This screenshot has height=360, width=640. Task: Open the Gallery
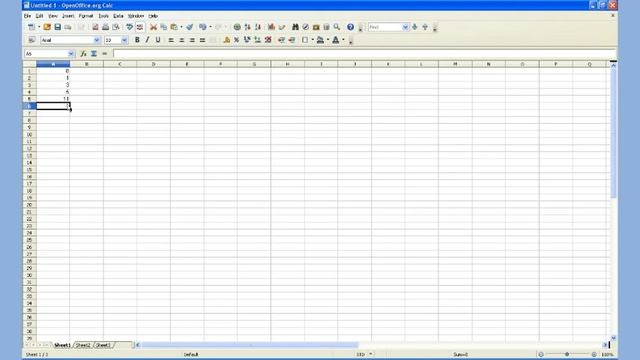click(316, 27)
